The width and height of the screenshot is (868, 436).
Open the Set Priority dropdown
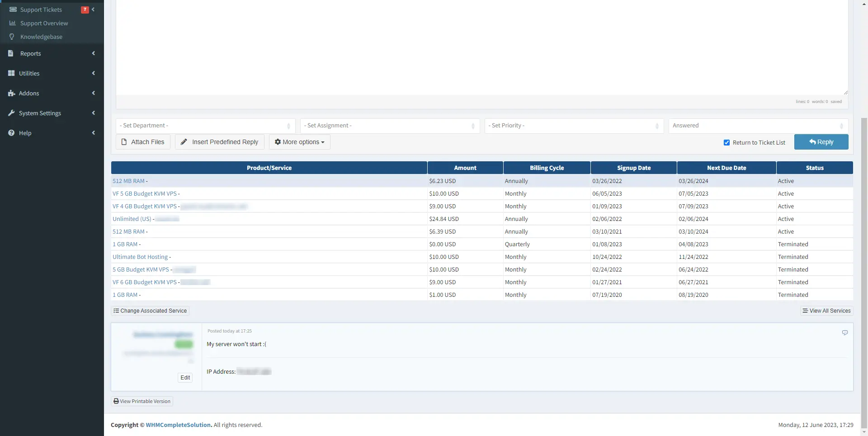point(574,126)
